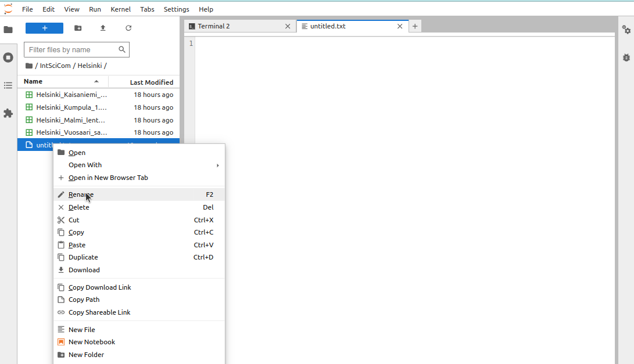
Task: Choose Copy from the context menu
Action: [139, 232]
